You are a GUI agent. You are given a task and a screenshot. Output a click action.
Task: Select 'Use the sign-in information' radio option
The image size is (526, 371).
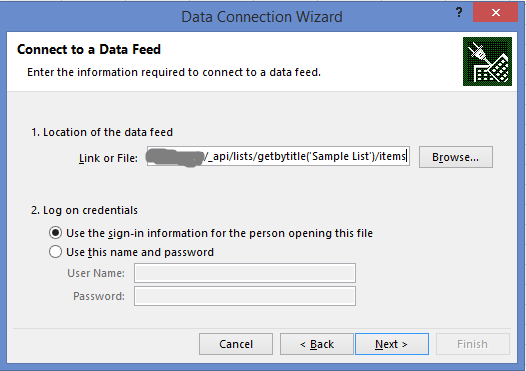point(55,233)
